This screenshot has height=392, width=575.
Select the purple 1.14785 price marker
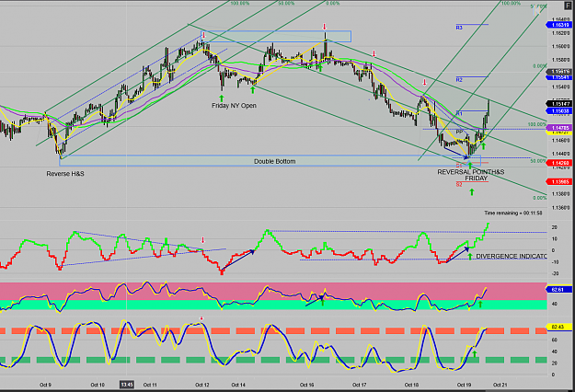(560, 128)
